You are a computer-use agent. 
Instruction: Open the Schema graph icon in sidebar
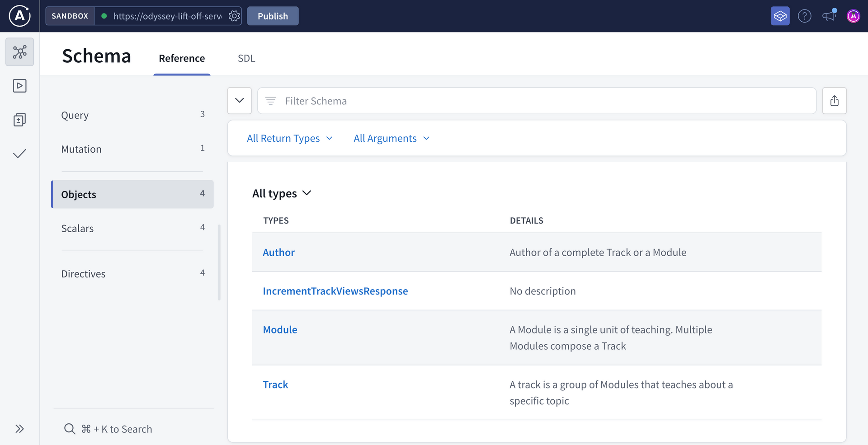[x=19, y=52]
